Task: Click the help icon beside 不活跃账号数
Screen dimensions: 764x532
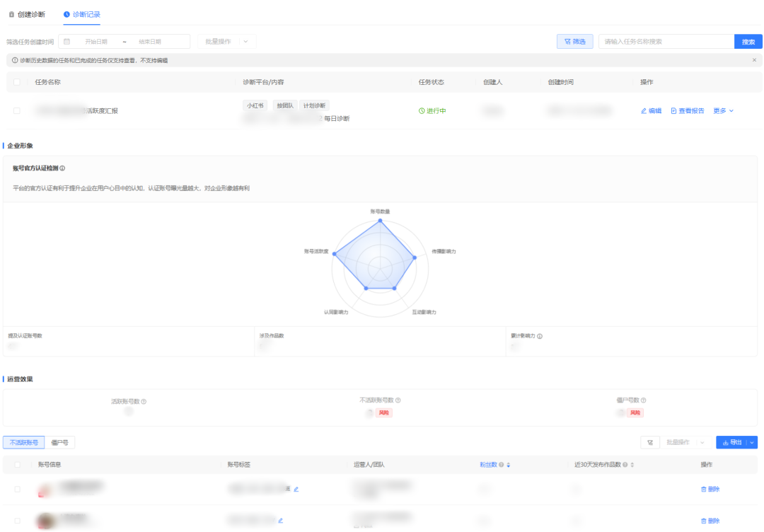Action: (x=398, y=400)
